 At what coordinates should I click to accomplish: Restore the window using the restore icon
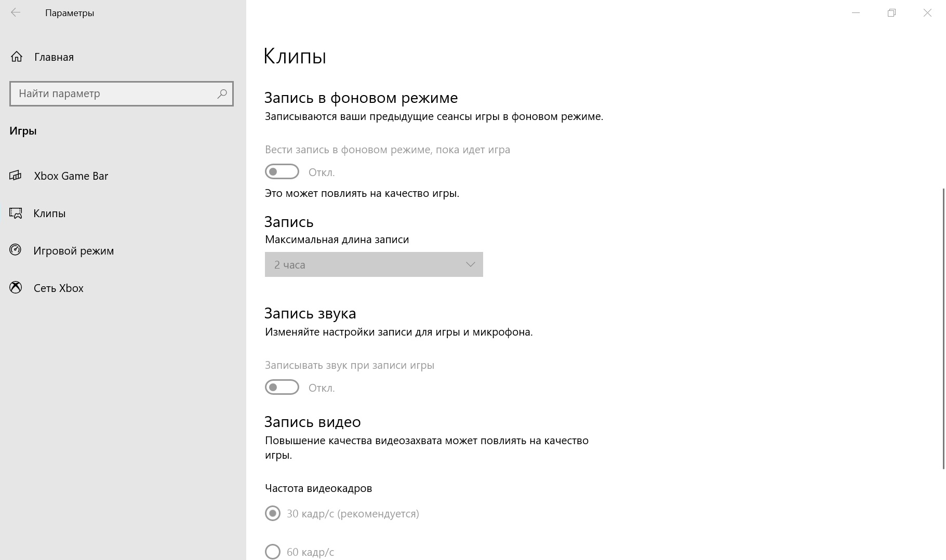[x=891, y=12]
